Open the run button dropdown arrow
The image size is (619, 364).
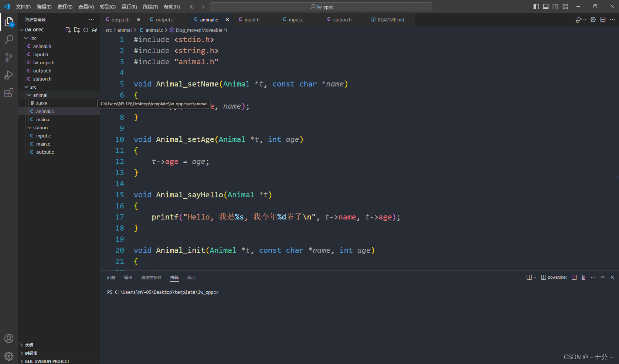point(585,20)
